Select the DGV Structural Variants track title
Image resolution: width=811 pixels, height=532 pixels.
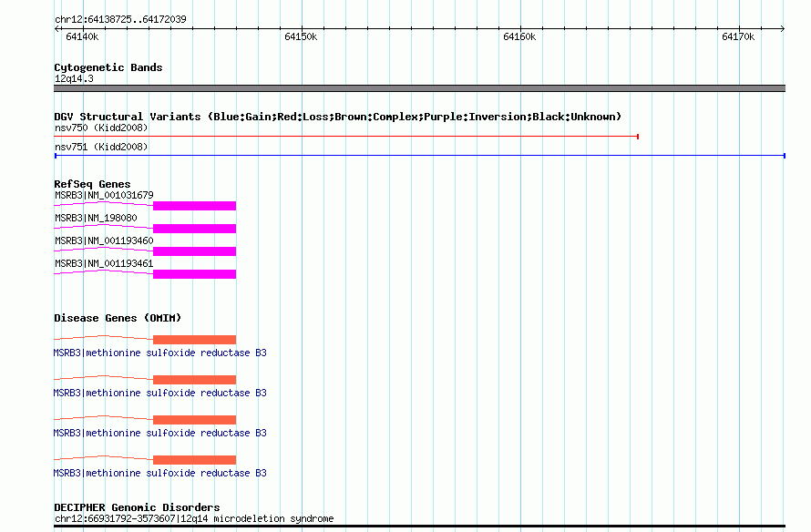tap(338, 117)
